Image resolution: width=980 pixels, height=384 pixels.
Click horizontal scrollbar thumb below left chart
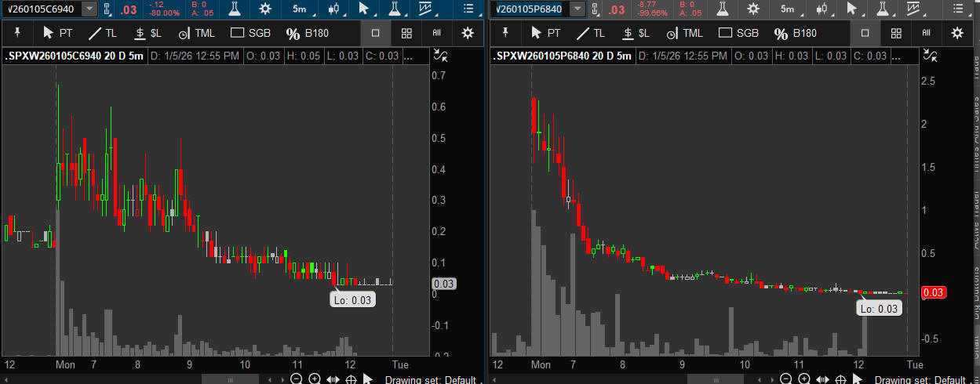[x=230, y=379]
